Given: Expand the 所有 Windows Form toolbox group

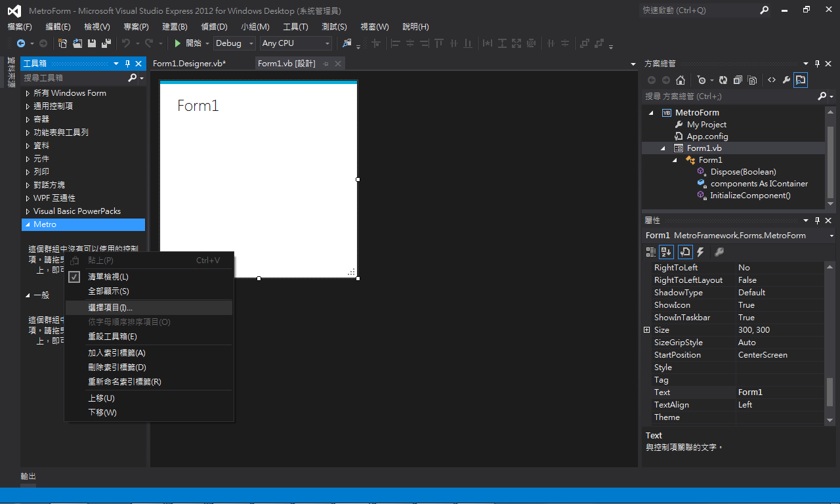Looking at the screenshot, I should coord(28,93).
